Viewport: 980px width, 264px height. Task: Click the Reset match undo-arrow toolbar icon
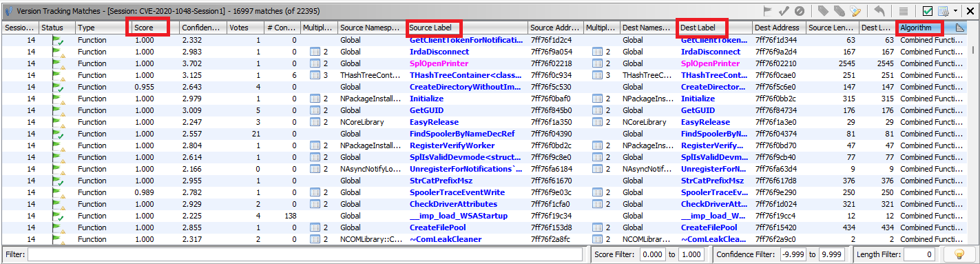pyautogui.click(x=879, y=11)
